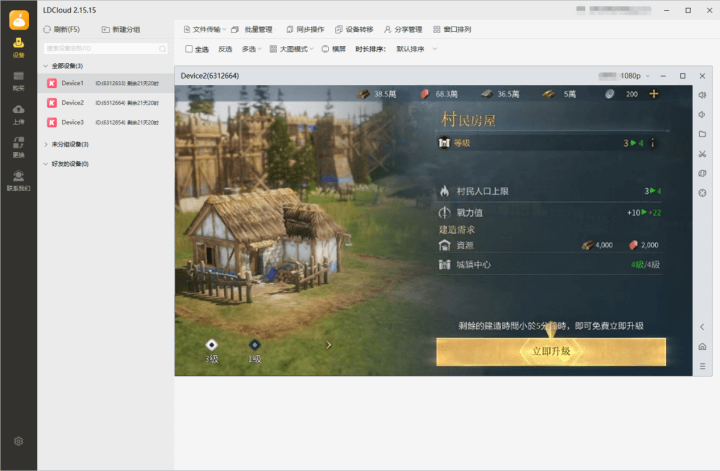
Task: Click the next-building right arrow
Action: click(328, 345)
